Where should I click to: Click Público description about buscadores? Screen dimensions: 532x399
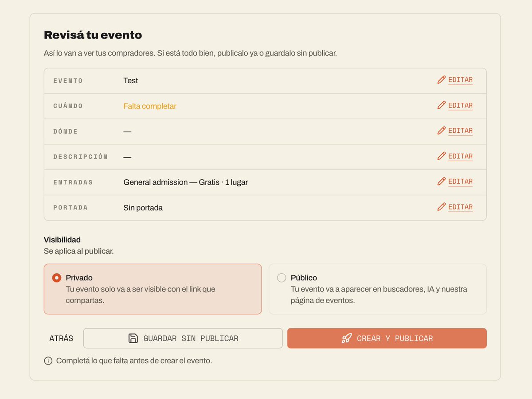pyautogui.click(x=379, y=294)
